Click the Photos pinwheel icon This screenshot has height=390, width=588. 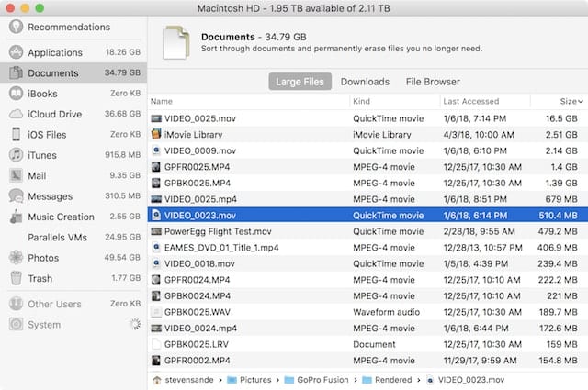pos(16,258)
